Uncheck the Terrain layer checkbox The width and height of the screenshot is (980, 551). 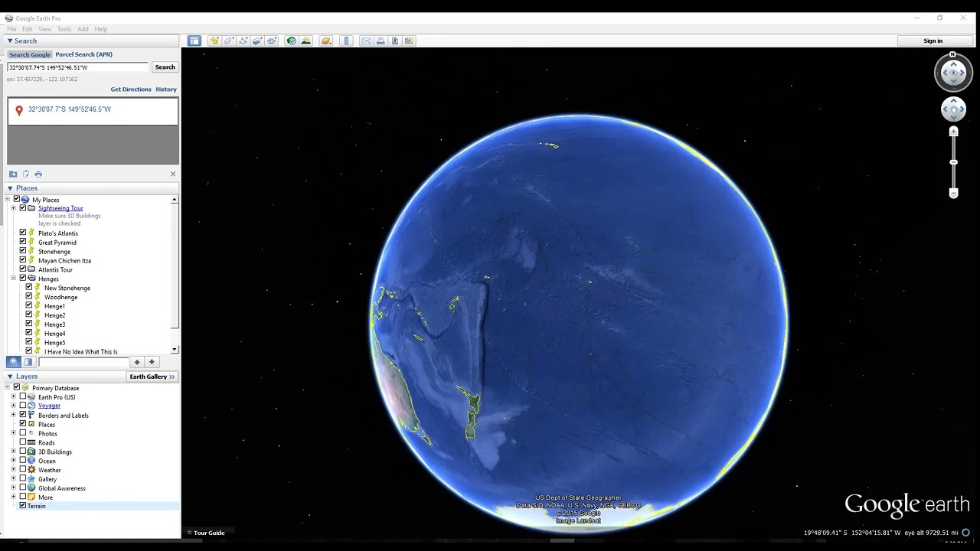tap(23, 506)
